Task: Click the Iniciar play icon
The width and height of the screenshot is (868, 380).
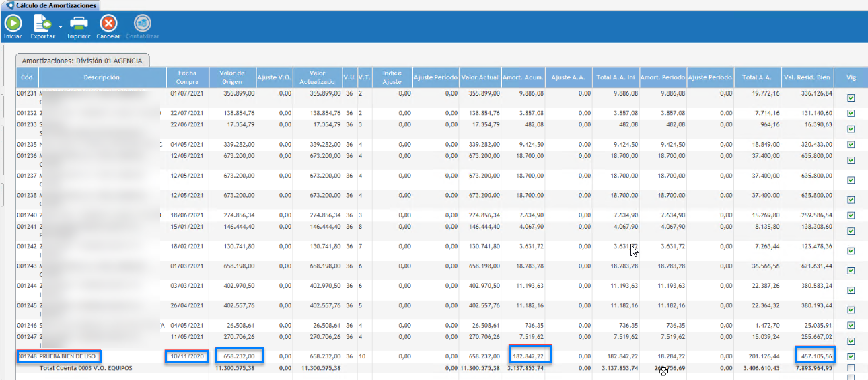Action: tap(13, 24)
